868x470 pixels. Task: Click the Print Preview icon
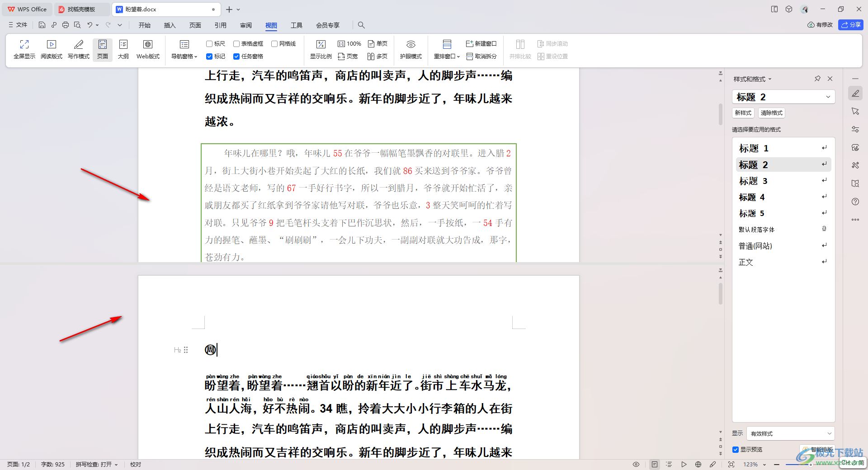pos(77,25)
